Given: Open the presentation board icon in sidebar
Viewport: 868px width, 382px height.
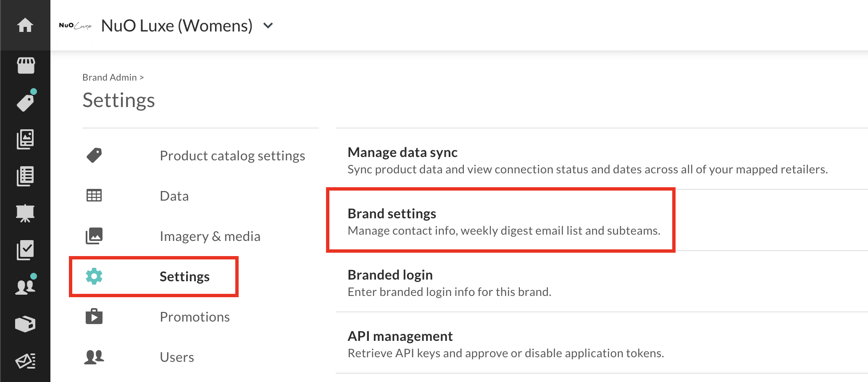Looking at the screenshot, I should [x=25, y=213].
